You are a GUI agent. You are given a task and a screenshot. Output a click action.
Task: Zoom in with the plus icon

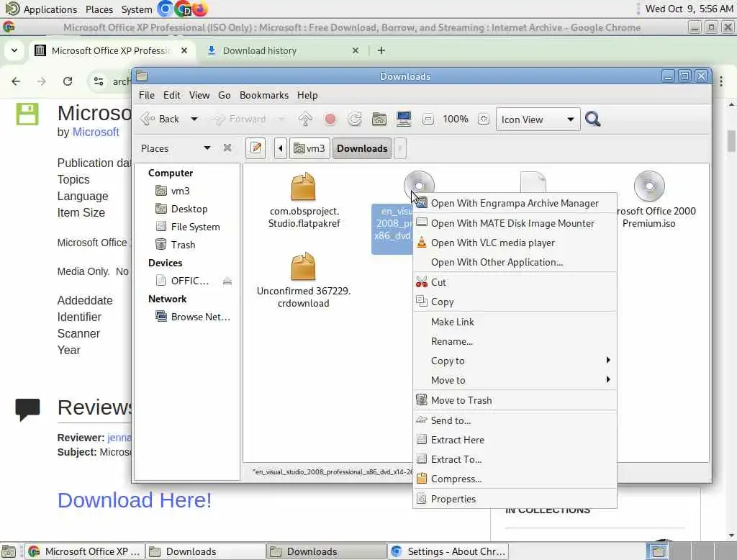484,119
